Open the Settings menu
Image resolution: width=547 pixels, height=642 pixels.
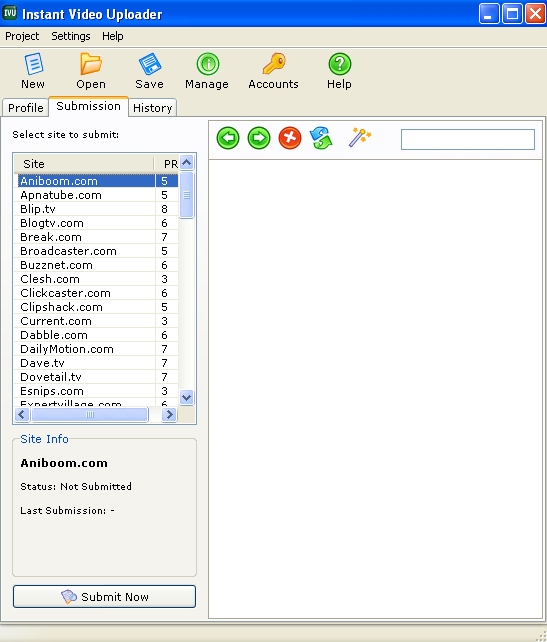tap(71, 36)
